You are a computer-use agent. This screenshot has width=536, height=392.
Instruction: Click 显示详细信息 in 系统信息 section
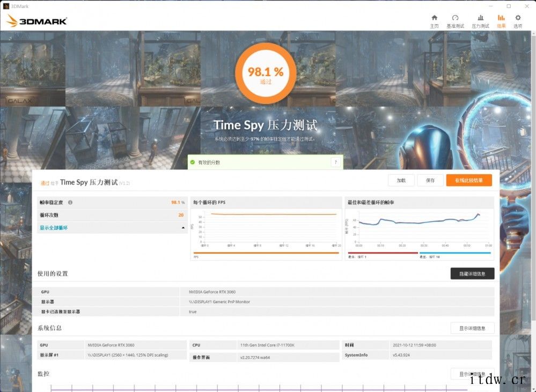[472, 328]
